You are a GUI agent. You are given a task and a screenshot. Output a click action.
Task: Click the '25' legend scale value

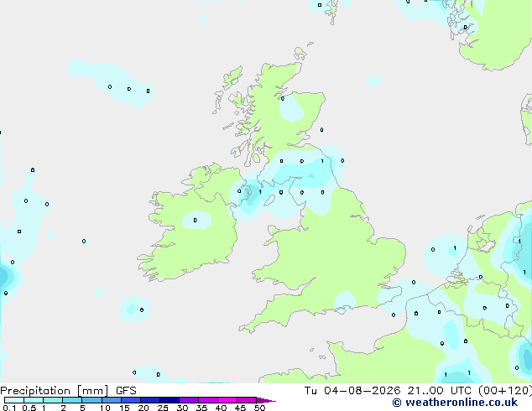pyautogui.click(x=163, y=408)
